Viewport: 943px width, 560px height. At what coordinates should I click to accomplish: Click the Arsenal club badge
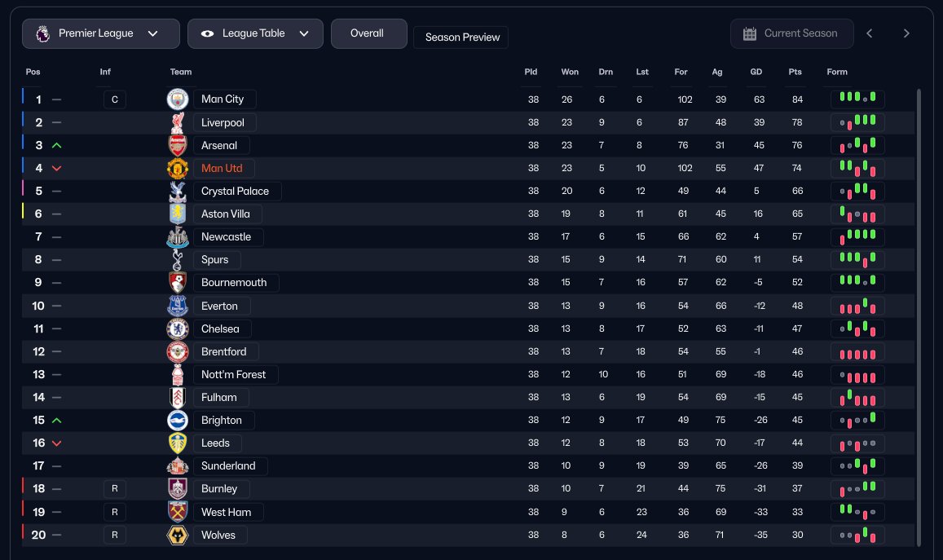(178, 145)
